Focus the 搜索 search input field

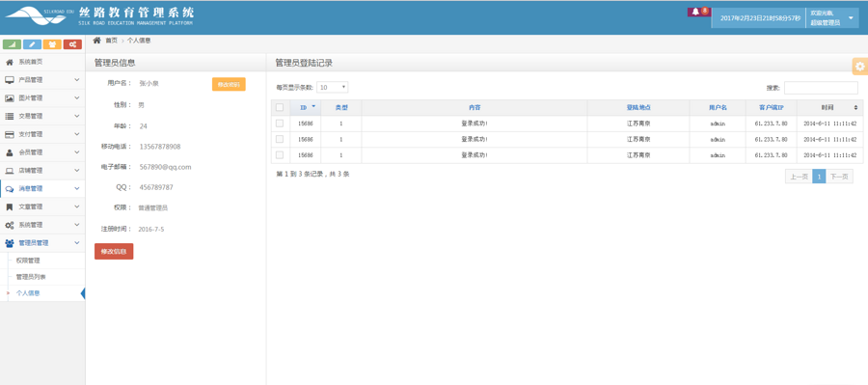tap(821, 88)
